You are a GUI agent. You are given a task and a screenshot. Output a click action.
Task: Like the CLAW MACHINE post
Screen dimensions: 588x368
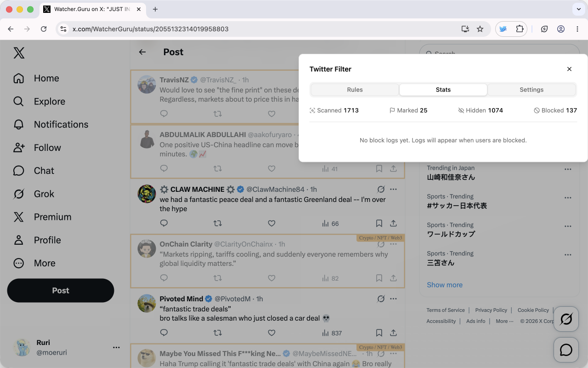pyautogui.click(x=271, y=223)
